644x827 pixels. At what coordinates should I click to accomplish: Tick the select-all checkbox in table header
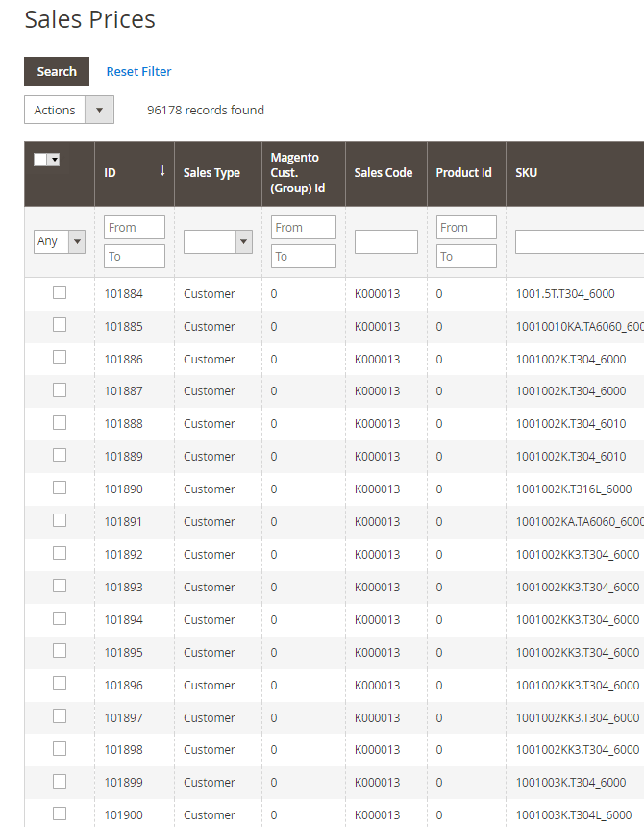pyautogui.click(x=40, y=160)
